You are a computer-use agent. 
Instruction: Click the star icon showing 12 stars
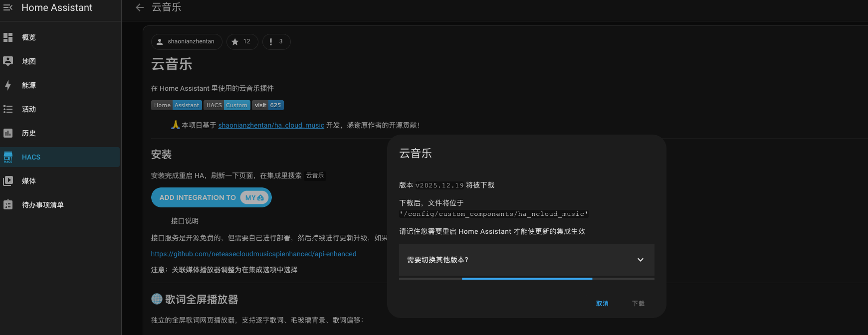point(235,42)
